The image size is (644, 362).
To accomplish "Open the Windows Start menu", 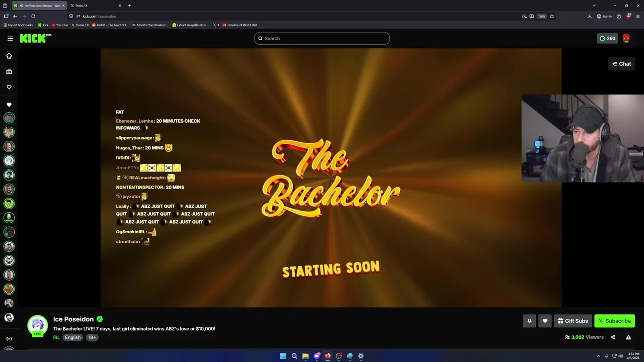I will 283,356.
